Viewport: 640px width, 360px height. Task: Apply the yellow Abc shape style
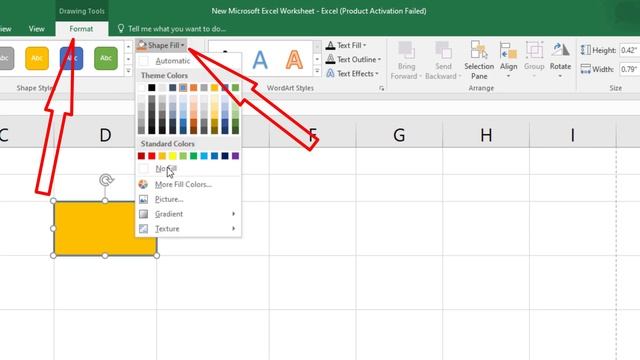point(37,58)
